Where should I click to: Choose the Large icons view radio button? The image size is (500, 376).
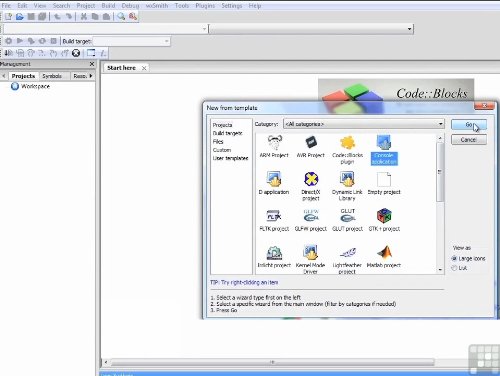(x=454, y=258)
